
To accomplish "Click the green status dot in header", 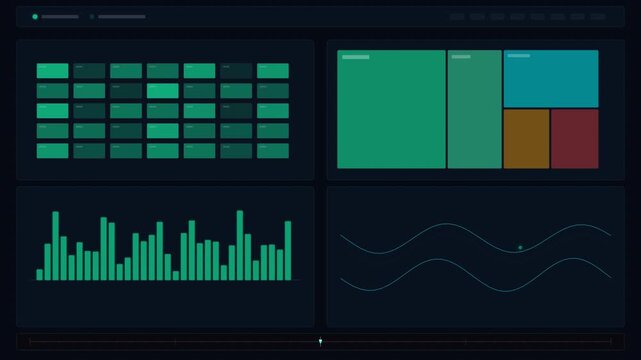I will click(35, 17).
